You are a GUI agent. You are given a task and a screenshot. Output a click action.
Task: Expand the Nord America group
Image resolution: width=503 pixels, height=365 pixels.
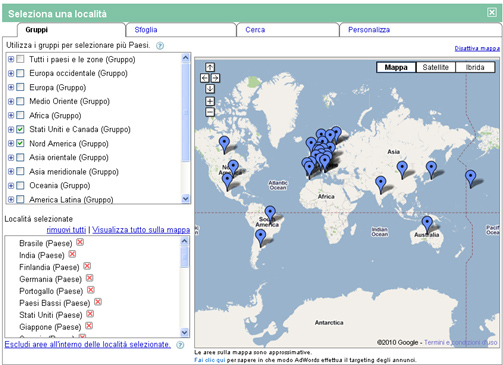click(x=11, y=143)
